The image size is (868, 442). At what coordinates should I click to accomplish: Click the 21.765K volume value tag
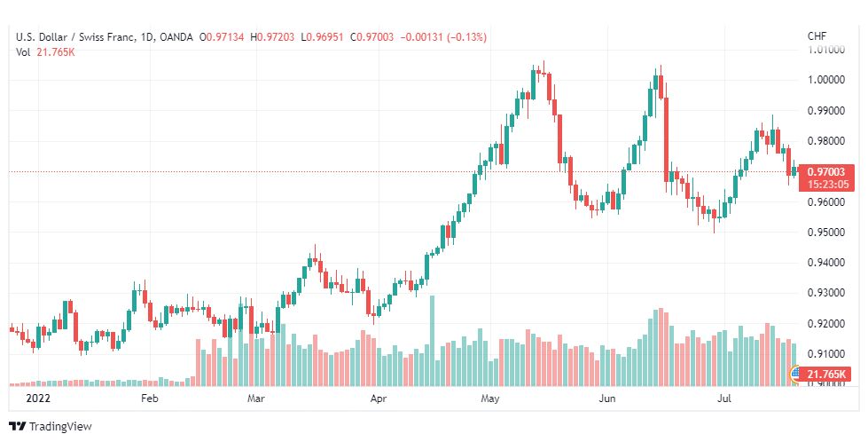click(x=826, y=375)
